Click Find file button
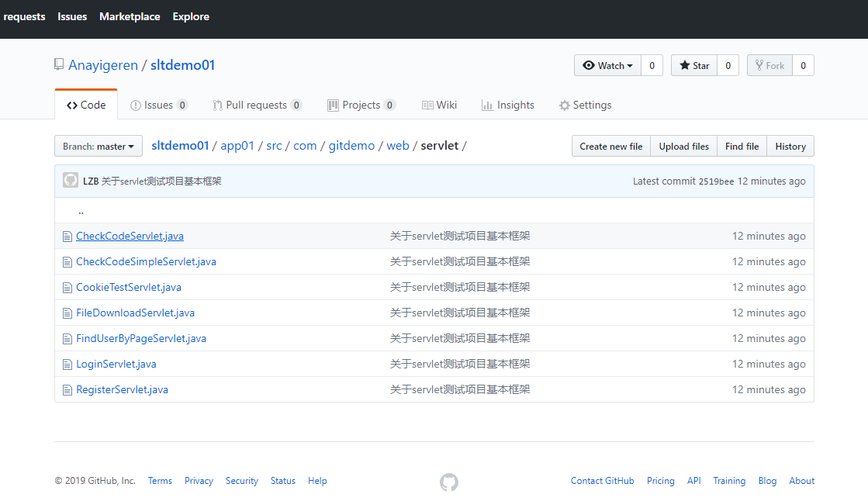The width and height of the screenshot is (868, 501). tap(742, 146)
